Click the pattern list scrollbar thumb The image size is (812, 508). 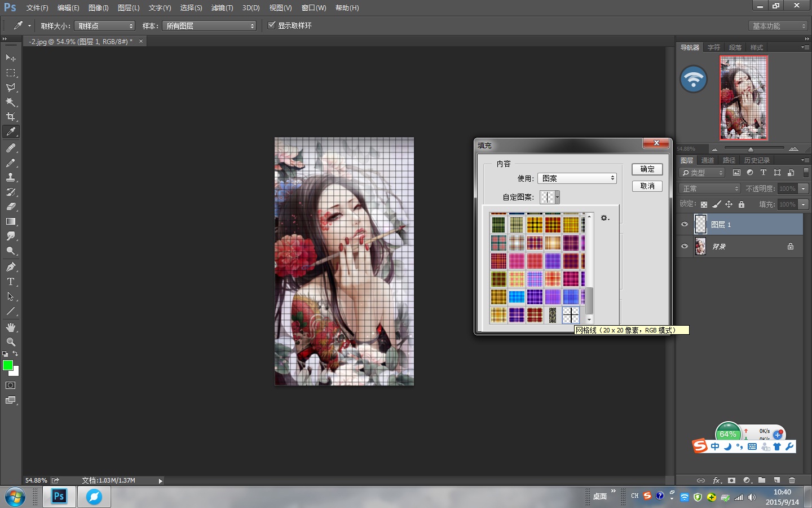589,301
